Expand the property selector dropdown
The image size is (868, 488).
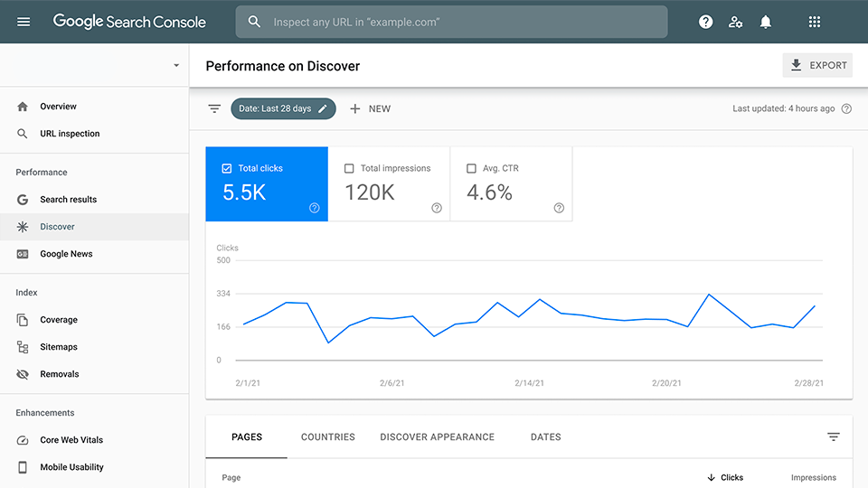click(x=176, y=66)
